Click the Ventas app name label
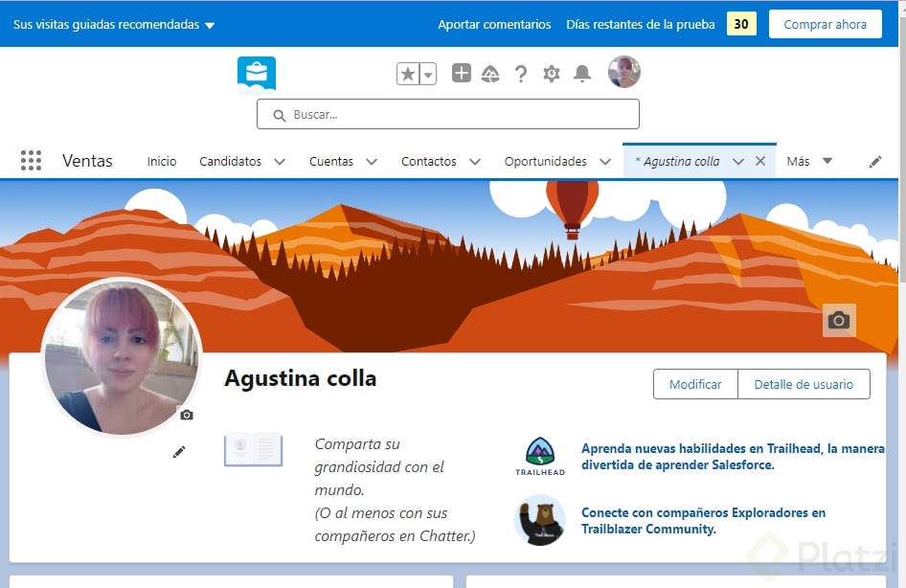906x588 pixels. click(x=87, y=161)
